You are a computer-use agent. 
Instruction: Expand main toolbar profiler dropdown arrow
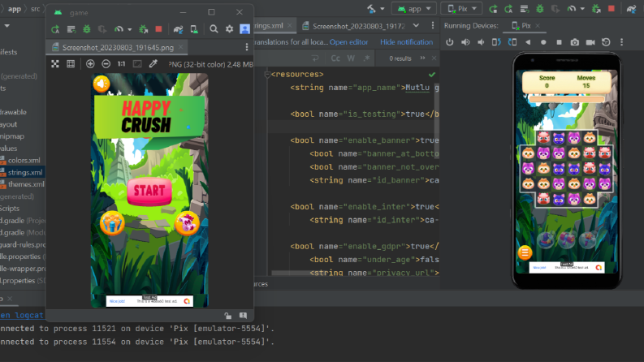[582, 9]
